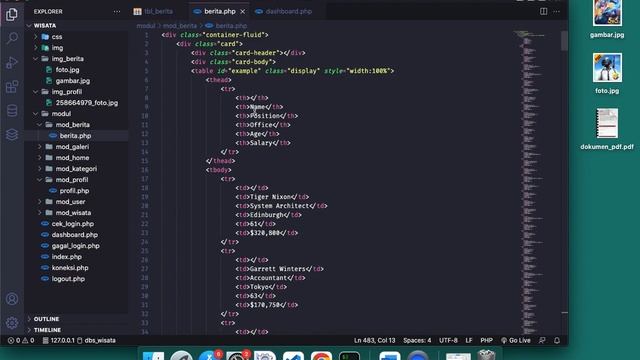Screen dimensions: 640x360
Task: Start Go Live server
Action: (x=516, y=340)
